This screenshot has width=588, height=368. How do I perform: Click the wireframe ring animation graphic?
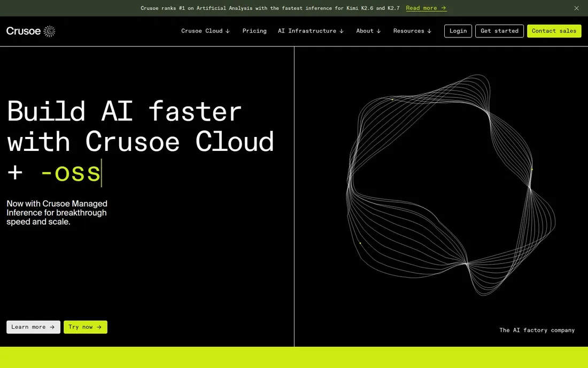[451, 185]
